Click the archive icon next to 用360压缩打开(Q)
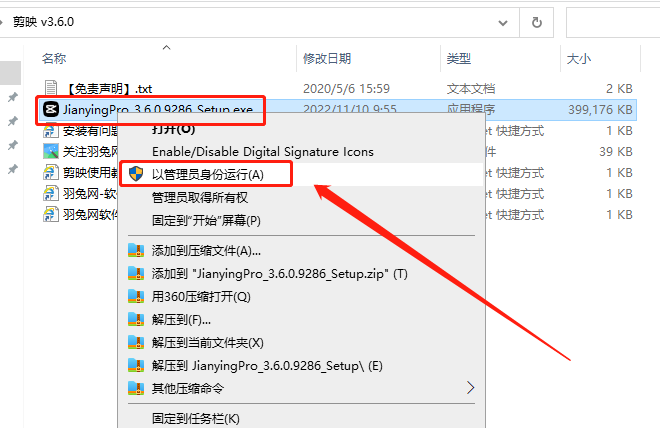The image size is (660, 428). [x=136, y=296]
